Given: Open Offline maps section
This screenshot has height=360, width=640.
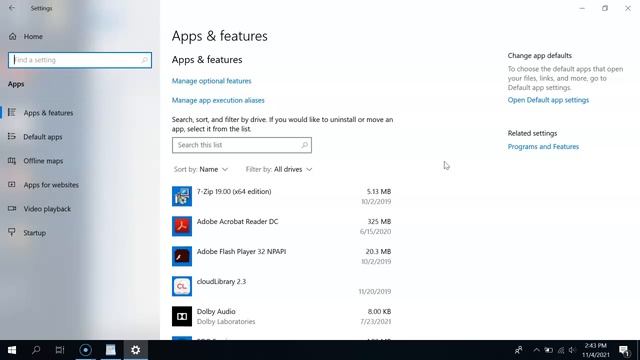Looking at the screenshot, I should (x=43, y=161).
